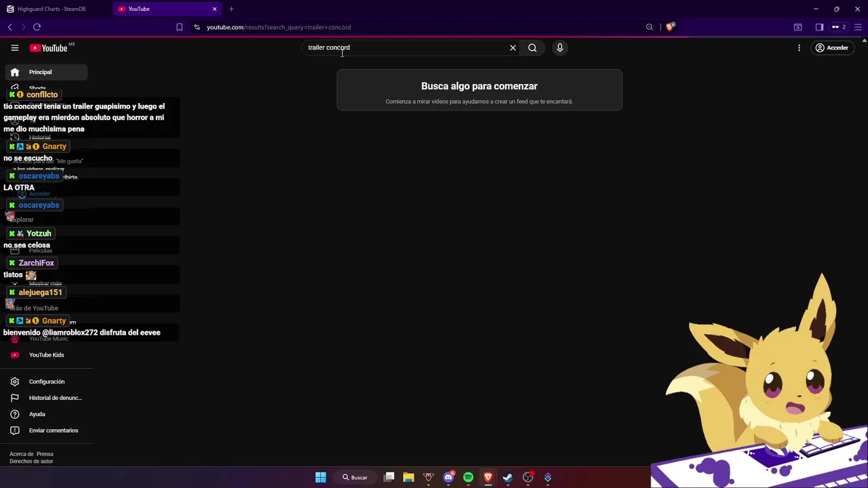Open Discord from the taskbar
868x488 pixels.
(x=448, y=477)
